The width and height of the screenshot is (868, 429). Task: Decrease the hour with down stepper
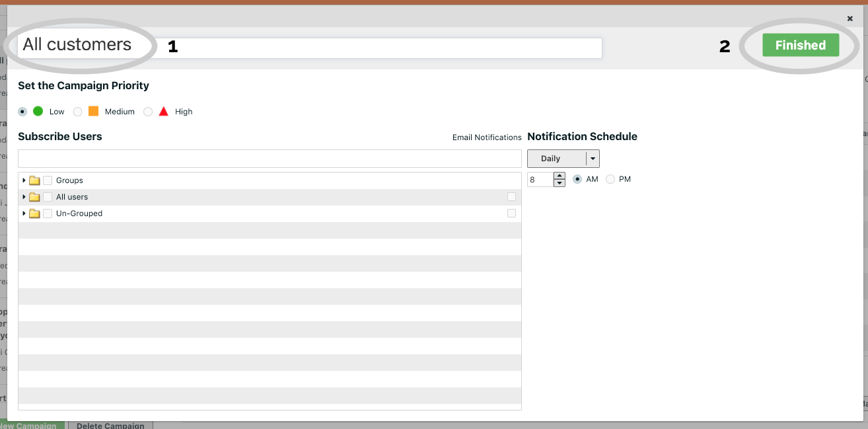click(x=560, y=183)
